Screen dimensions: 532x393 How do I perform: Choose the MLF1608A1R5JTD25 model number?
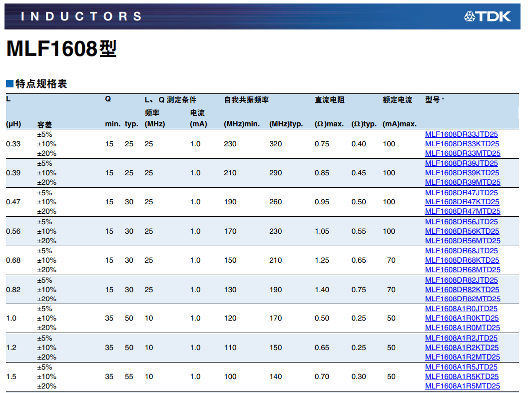[x=461, y=367]
